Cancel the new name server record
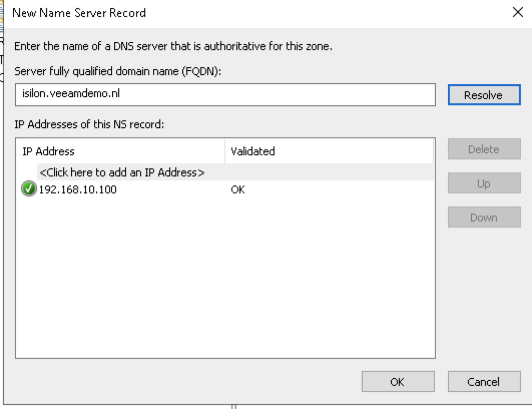The width and height of the screenshot is (532, 409). point(484,381)
